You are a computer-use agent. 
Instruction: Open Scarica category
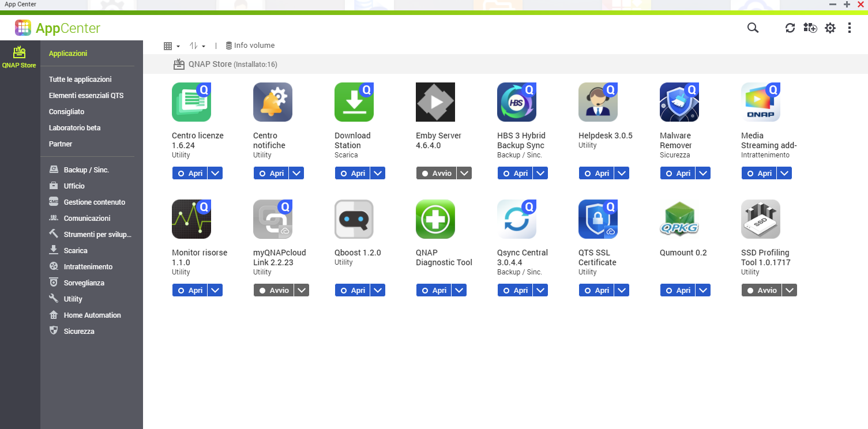tap(68, 251)
